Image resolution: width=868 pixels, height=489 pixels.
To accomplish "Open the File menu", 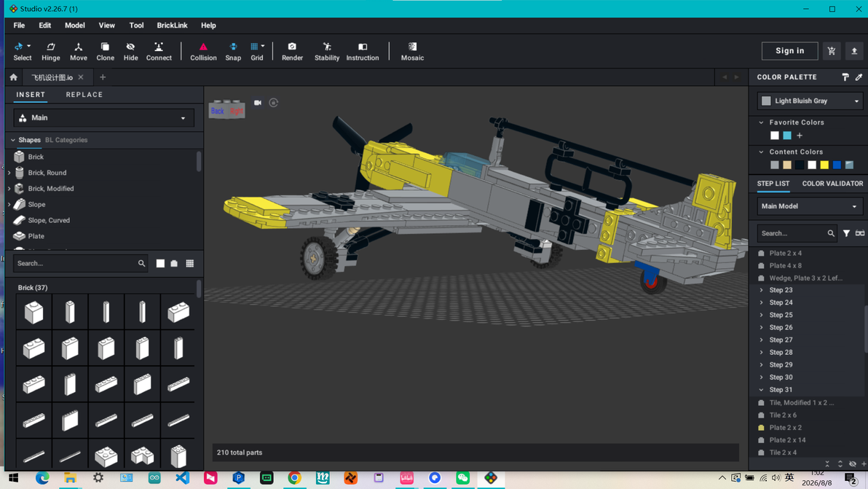I will tap(19, 26).
